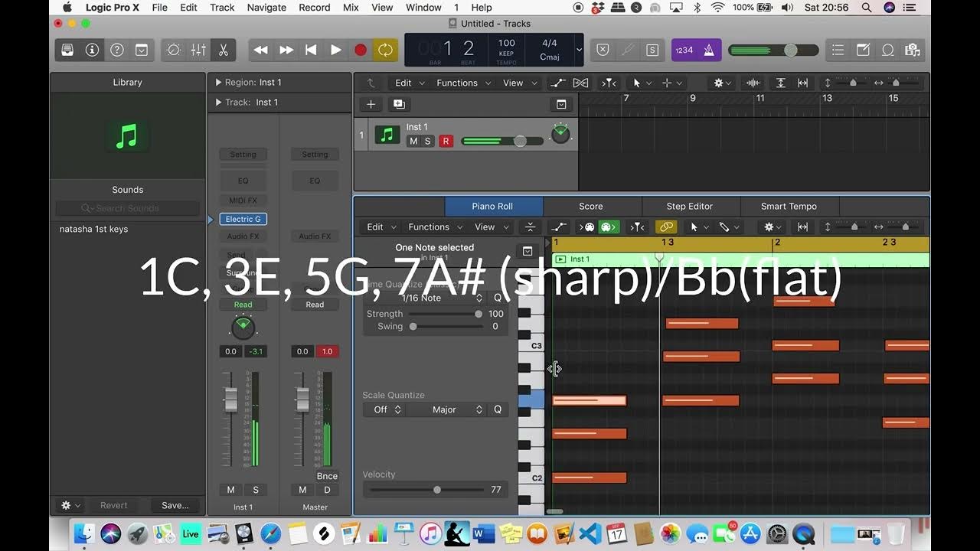Click the Electric G instrument slot
The image size is (980, 551).
coord(243,219)
